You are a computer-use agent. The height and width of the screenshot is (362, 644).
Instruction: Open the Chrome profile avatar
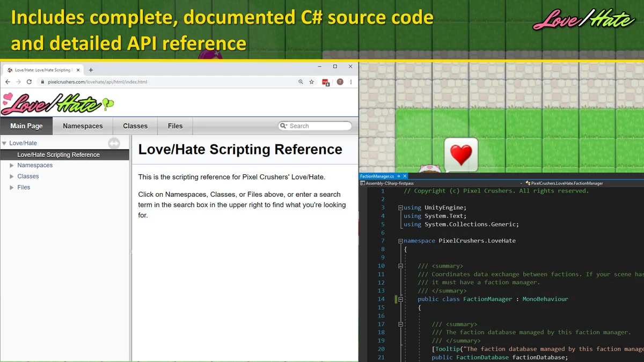click(340, 82)
